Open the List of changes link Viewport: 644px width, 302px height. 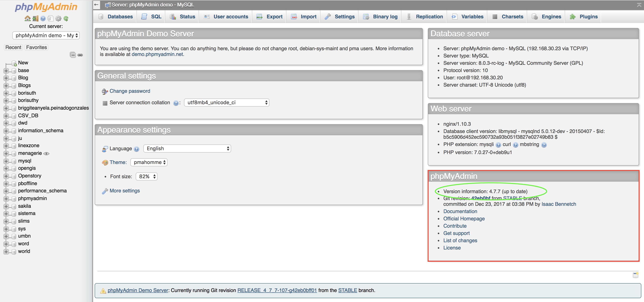pyautogui.click(x=460, y=240)
